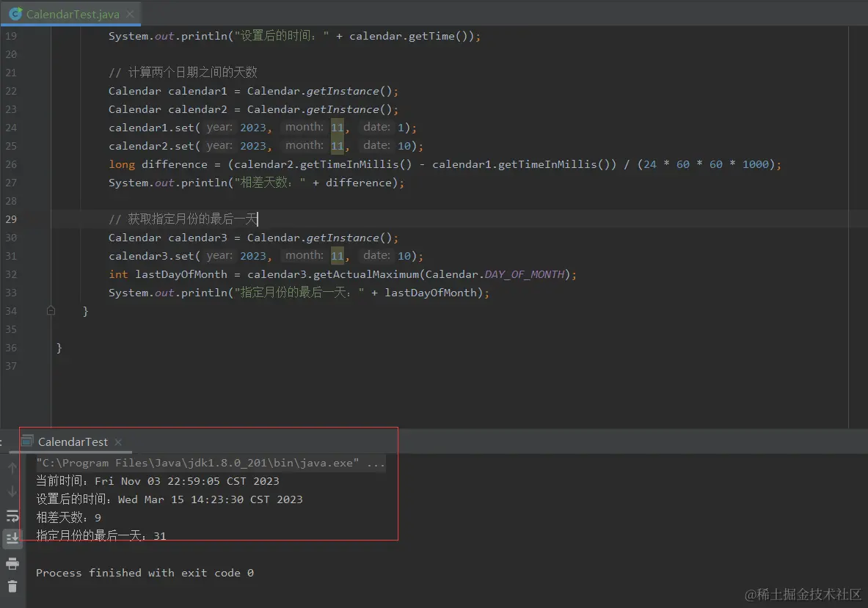The image size is (868, 608).
Task: Click the 'DAY_OF_MONTH' constant on line 32
Action: point(525,274)
